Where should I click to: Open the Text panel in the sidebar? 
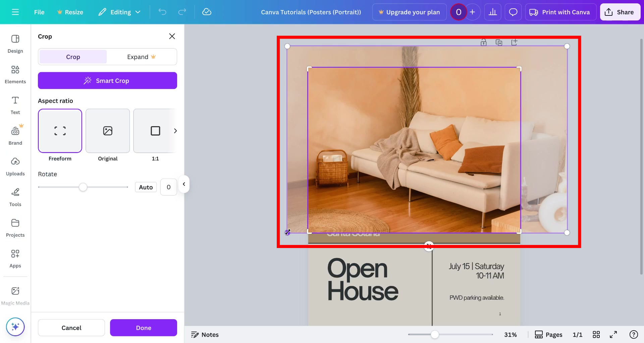15,105
